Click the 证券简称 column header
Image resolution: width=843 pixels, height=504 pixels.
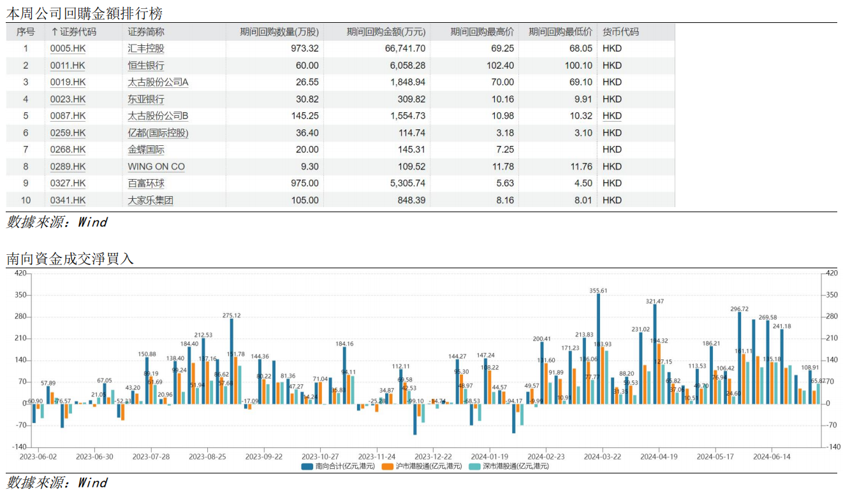coord(146,32)
